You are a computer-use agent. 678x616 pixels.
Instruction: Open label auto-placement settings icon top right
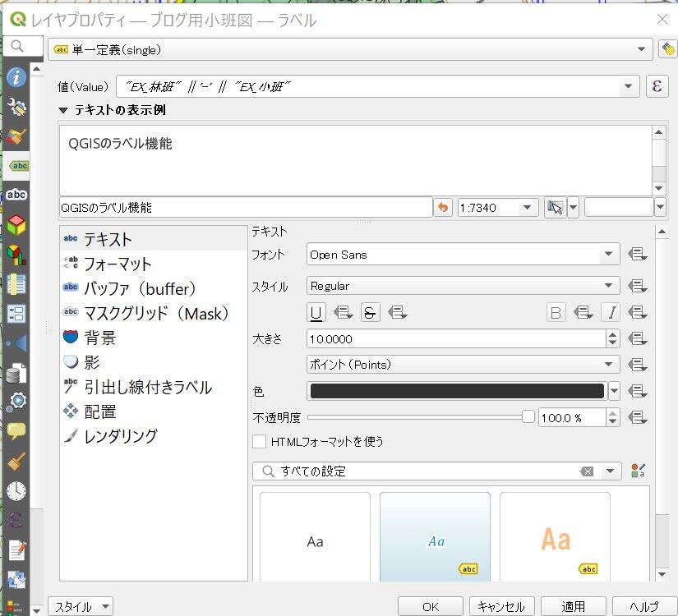point(667,48)
